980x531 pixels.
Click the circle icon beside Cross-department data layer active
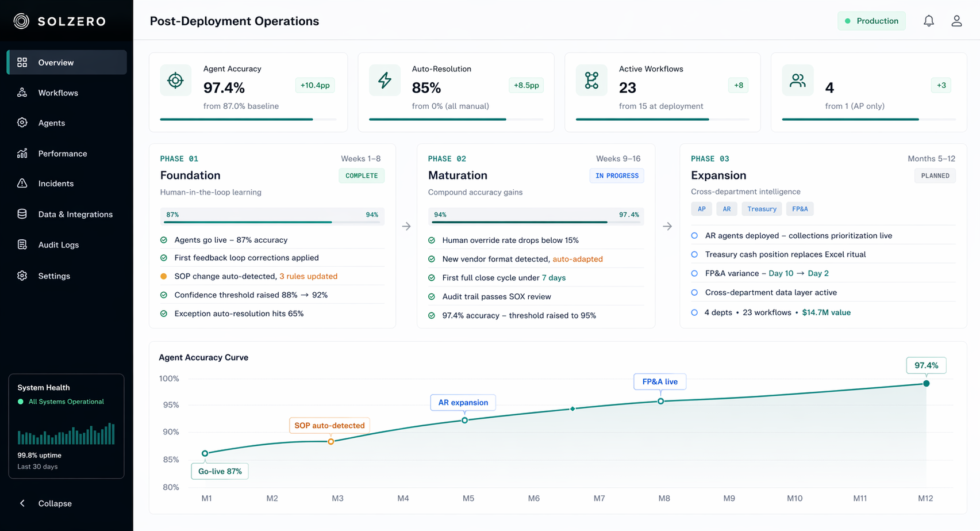pyautogui.click(x=694, y=292)
